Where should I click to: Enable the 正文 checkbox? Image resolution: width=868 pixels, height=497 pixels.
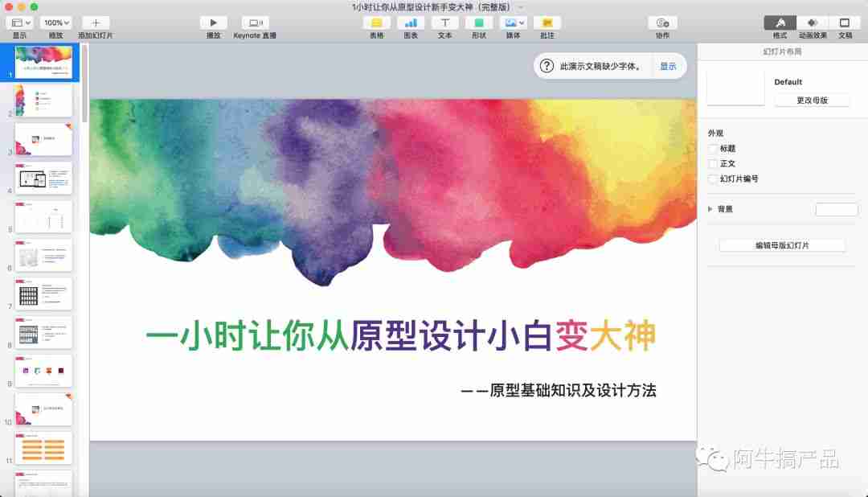[712, 163]
